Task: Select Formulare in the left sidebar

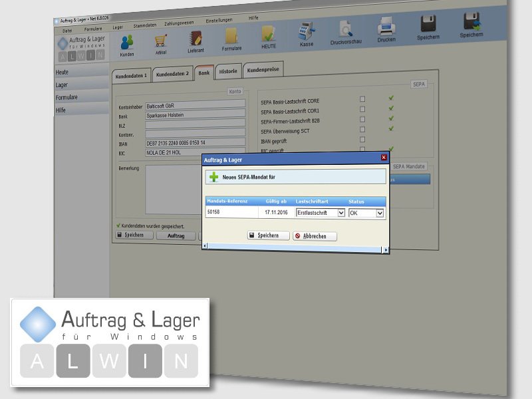Action: 82,96
